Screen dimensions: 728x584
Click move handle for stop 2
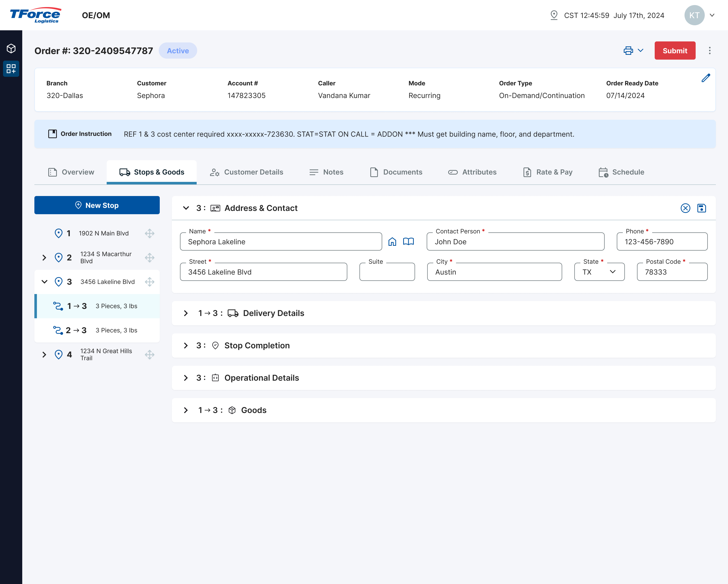coord(150,257)
